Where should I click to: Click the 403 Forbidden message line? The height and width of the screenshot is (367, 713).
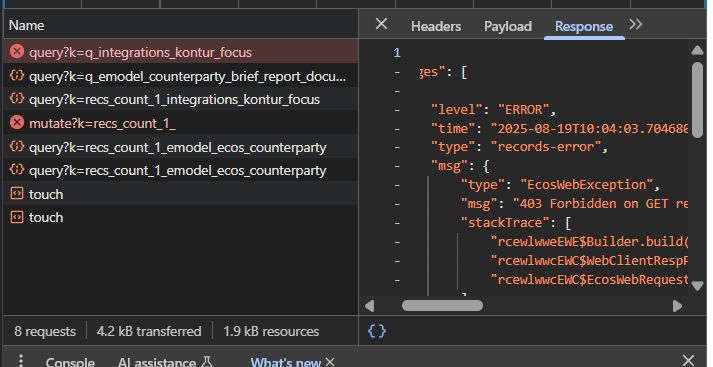(574, 204)
